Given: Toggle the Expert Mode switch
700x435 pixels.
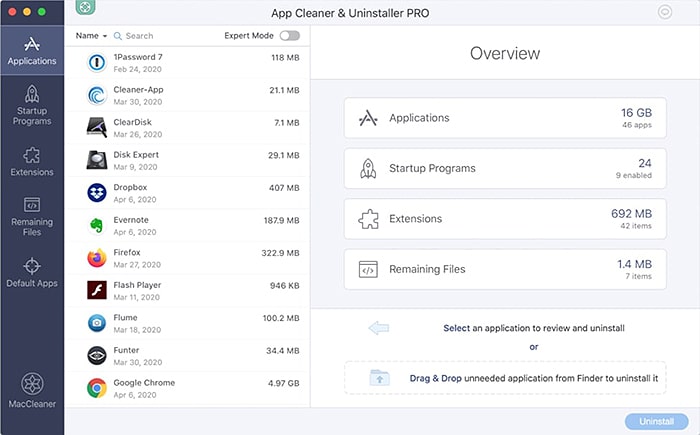Looking at the screenshot, I should (290, 36).
